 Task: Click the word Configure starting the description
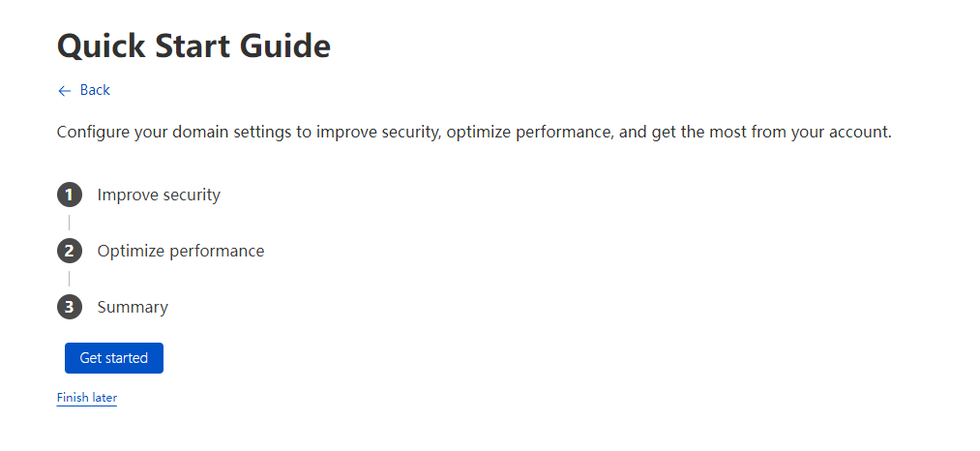click(x=94, y=132)
